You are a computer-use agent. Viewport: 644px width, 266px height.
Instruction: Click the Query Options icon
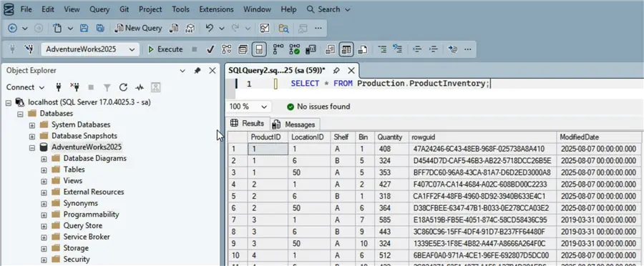243,49
